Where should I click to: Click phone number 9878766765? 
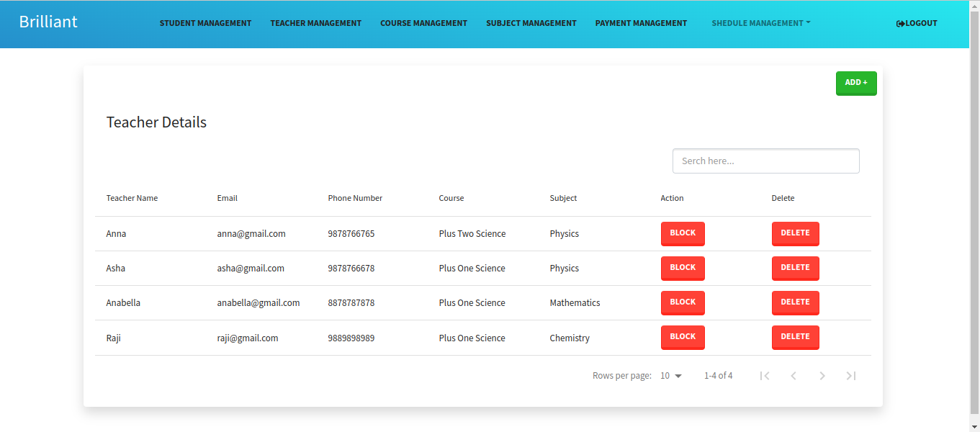pyautogui.click(x=351, y=234)
